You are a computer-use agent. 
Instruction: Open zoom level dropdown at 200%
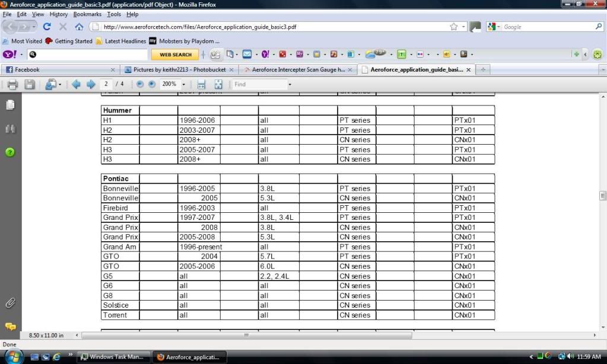click(183, 84)
